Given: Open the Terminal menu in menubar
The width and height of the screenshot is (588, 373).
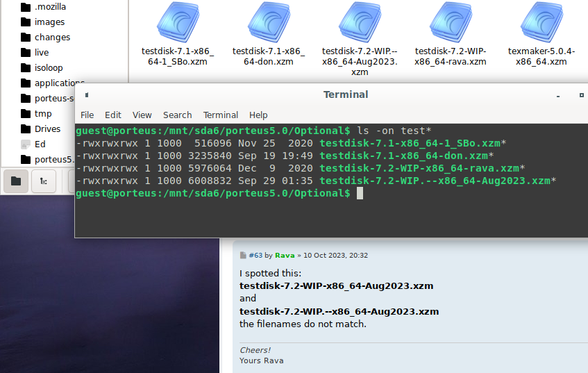Looking at the screenshot, I should (x=221, y=115).
